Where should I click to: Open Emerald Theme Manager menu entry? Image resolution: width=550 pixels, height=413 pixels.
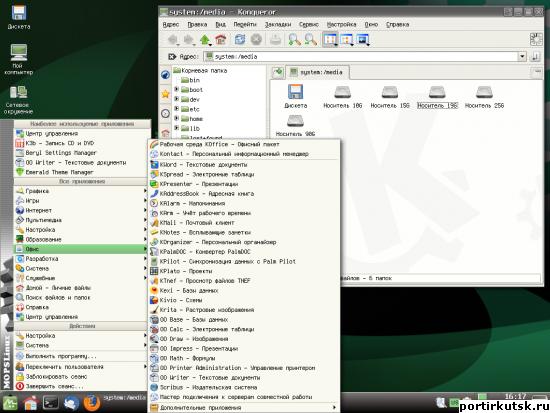(x=81, y=172)
